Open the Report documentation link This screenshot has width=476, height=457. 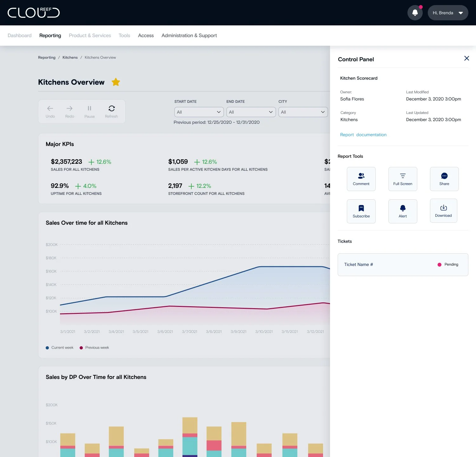363,135
